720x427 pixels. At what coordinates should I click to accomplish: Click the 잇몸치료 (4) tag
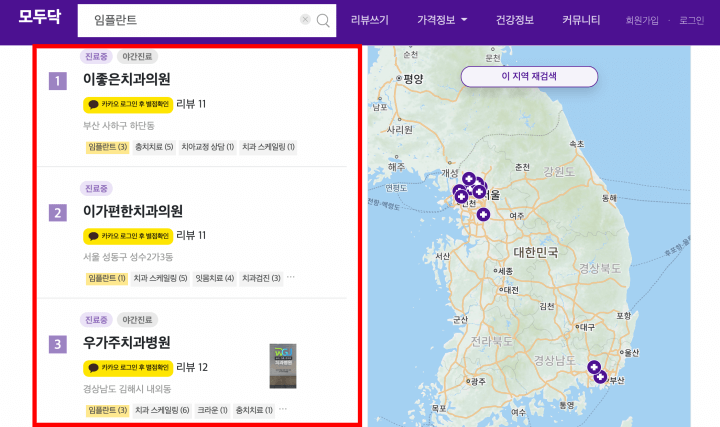214,278
